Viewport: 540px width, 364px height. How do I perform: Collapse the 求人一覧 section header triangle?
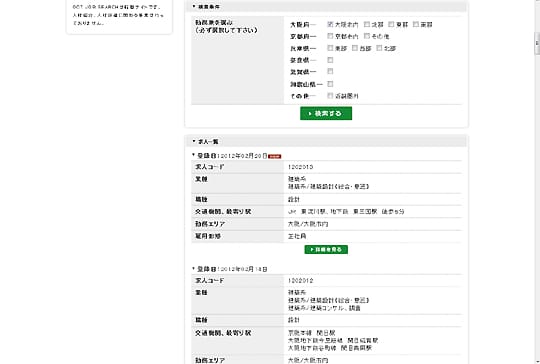194,141
